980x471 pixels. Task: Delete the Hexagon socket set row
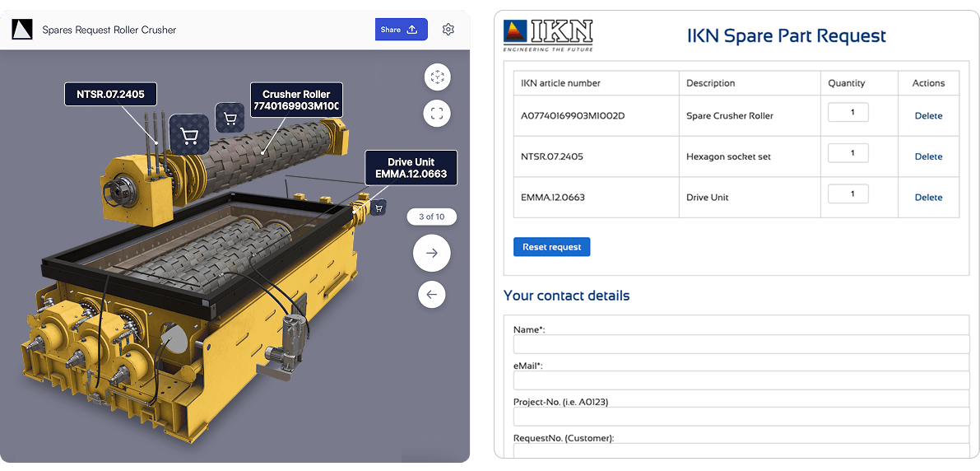(x=928, y=156)
